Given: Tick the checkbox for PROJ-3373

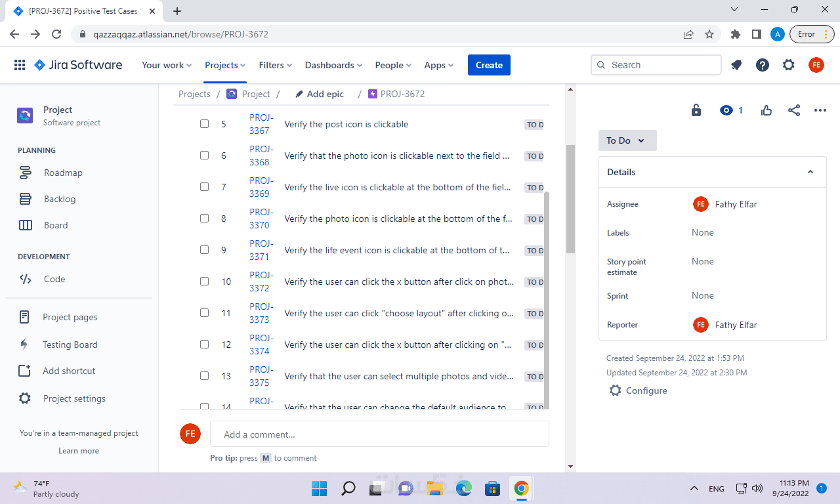Looking at the screenshot, I should pyautogui.click(x=205, y=313).
